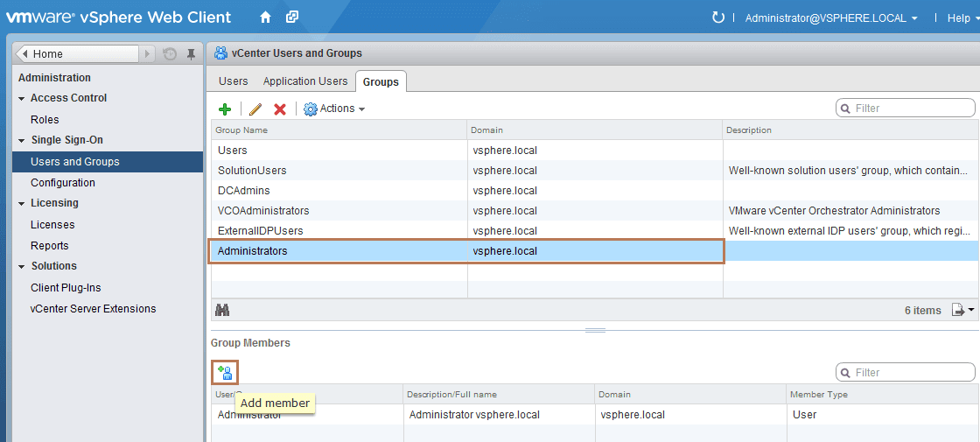
Task: Click the Actions gear icon
Action: 310,109
